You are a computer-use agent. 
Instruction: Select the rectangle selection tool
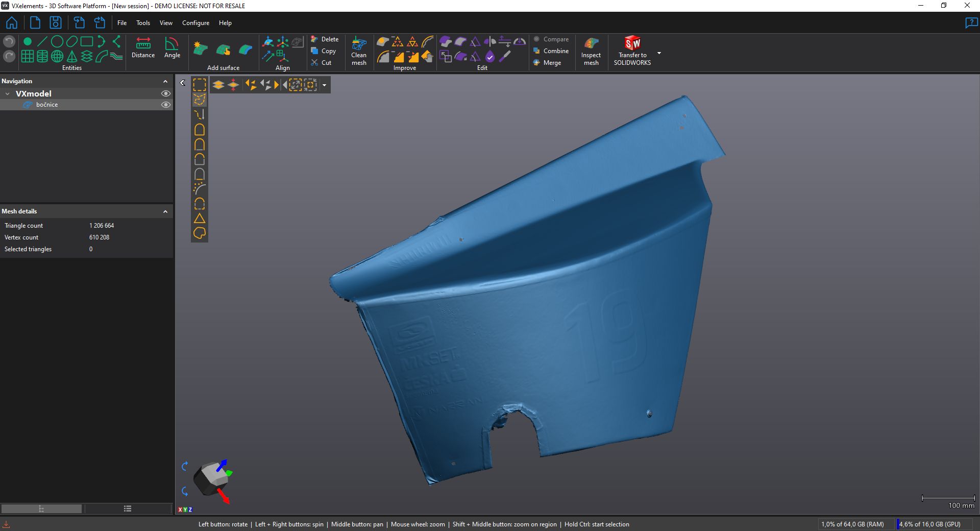tap(200, 85)
